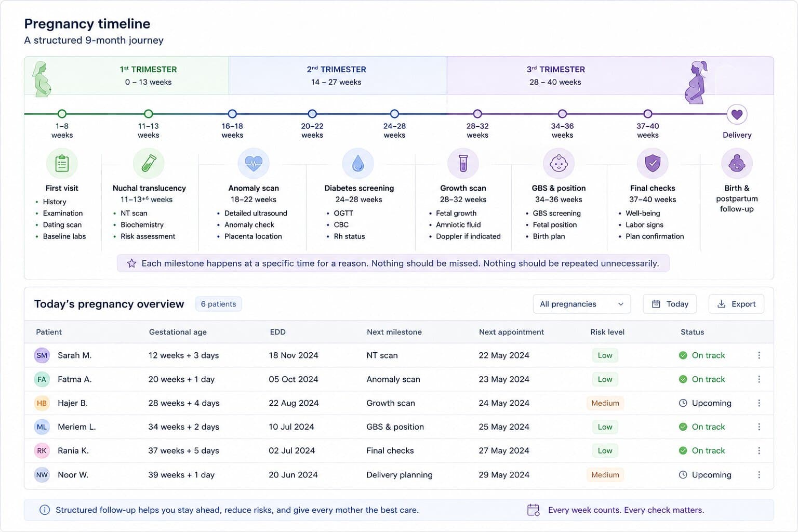Sort by the Status column header
The width and height of the screenshot is (798, 532).
693,332
